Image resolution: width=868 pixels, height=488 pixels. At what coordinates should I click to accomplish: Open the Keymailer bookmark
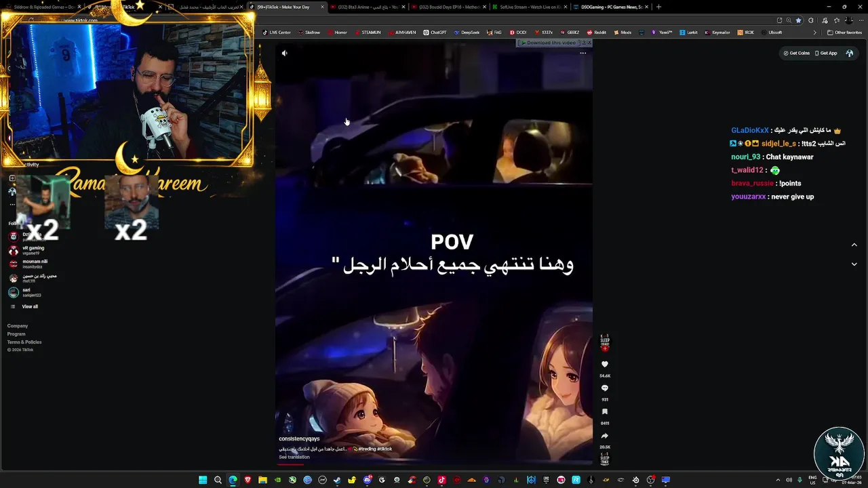click(717, 33)
